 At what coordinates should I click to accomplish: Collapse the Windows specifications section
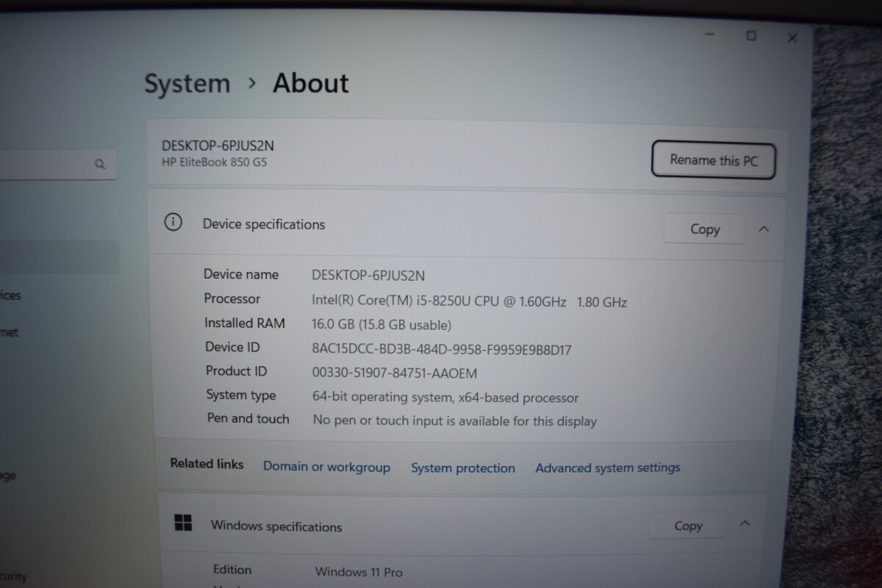coord(745,524)
